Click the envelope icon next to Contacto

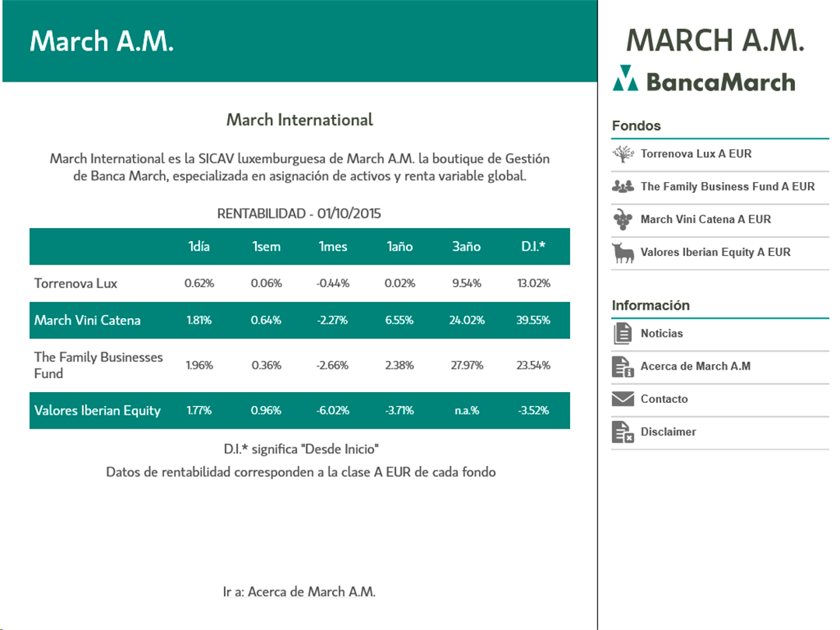click(x=623, y=399)
